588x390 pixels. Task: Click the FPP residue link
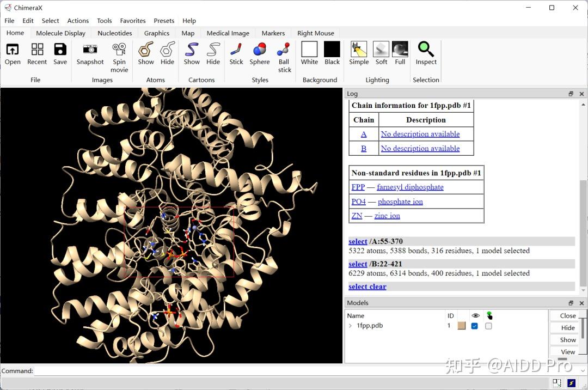pos(358,187)
